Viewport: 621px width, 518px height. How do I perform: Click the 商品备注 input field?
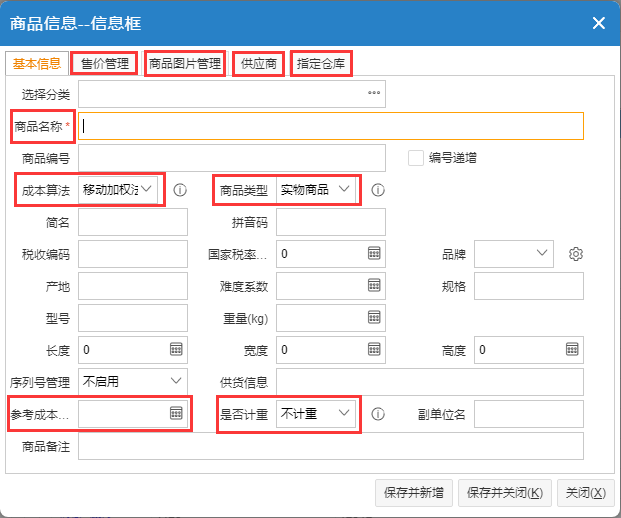coord(331,446)
